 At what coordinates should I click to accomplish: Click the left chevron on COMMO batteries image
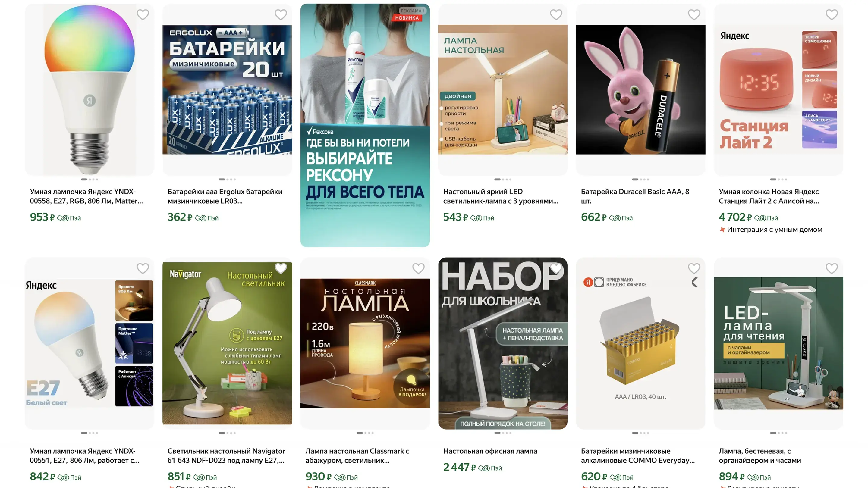pos(694,282)
